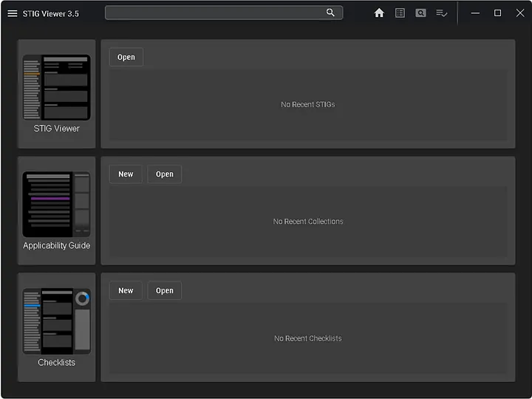Viewport: 532px width, 399px height.
Task: Select the Checklists thumbnail card
Action: click(57, 327)
